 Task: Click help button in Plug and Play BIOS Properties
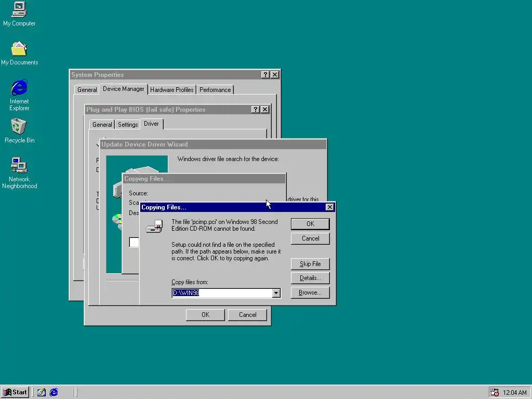256,110
